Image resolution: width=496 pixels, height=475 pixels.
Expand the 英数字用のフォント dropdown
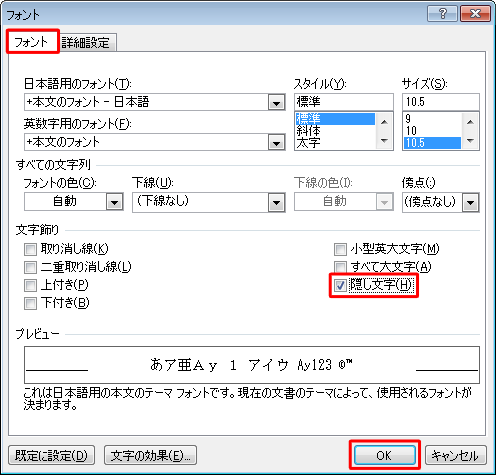(276, 142)
